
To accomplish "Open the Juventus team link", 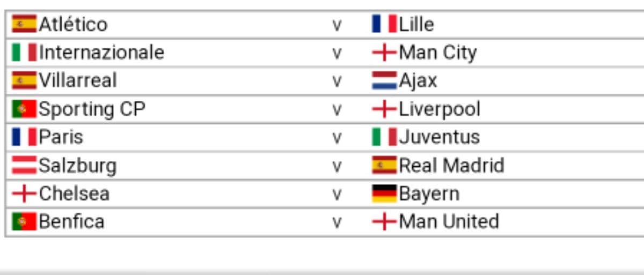I will tap(440, 137).
